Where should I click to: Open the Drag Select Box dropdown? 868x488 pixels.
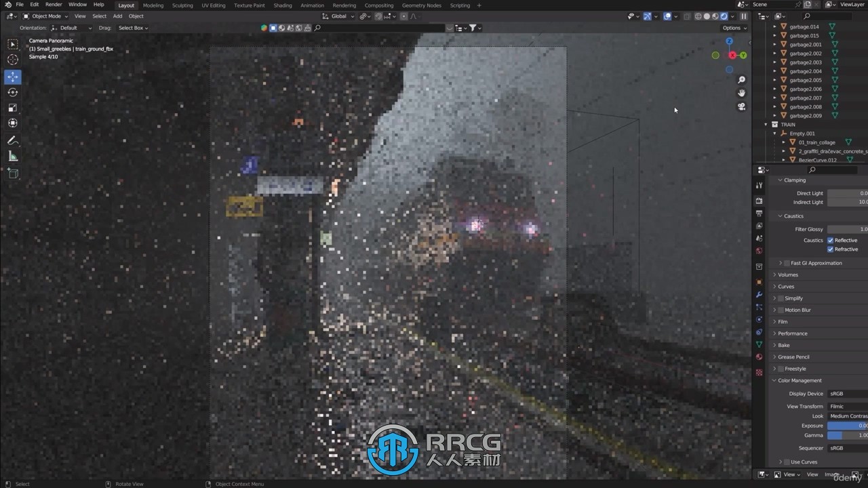click(x=133, y=28)
